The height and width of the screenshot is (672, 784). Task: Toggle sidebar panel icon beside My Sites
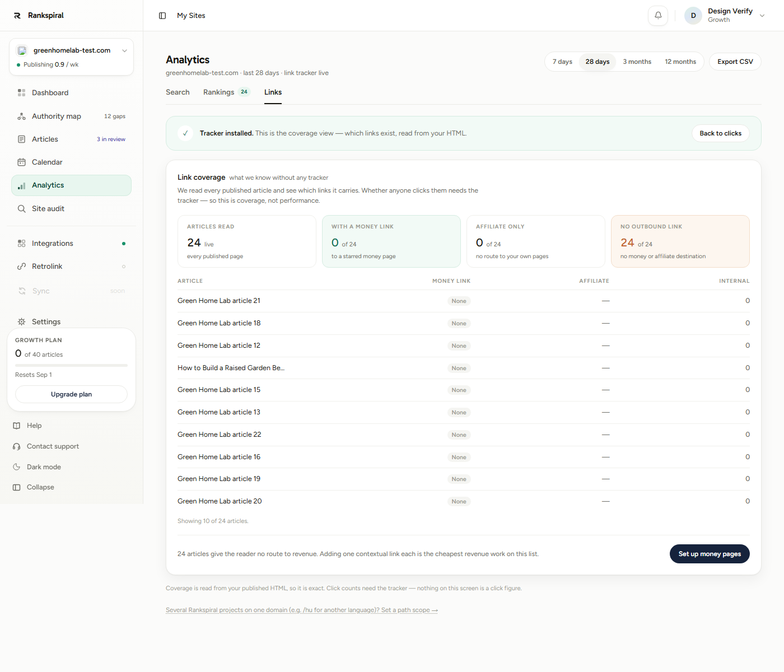pos(162,16)
